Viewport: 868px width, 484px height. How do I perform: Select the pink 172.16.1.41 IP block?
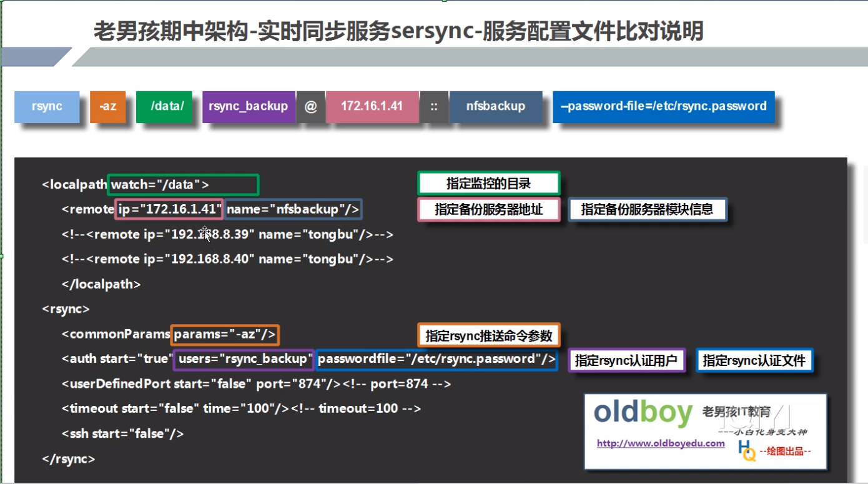pyautogui.click(x=372, y=106)
